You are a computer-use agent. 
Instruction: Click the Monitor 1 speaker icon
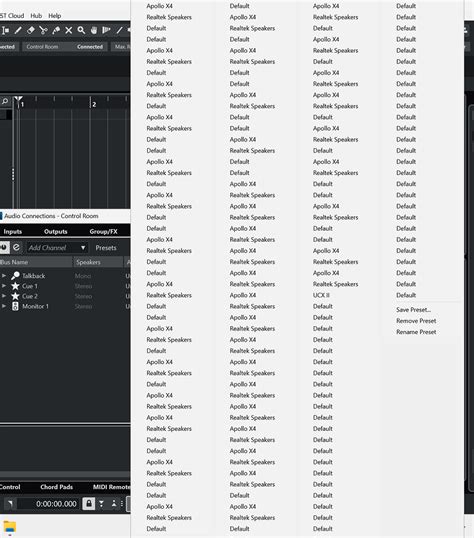[x=15, y=306]
